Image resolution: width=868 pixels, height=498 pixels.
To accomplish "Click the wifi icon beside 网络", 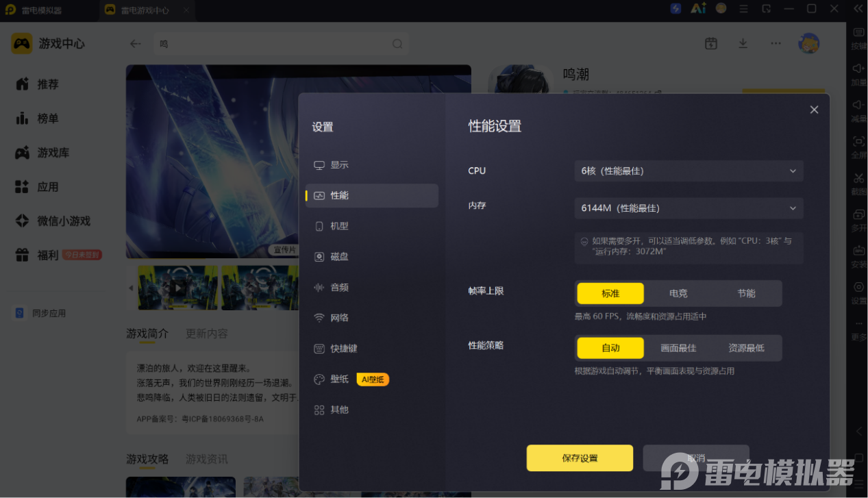I will pyautogui.click(x=319, y=318).
